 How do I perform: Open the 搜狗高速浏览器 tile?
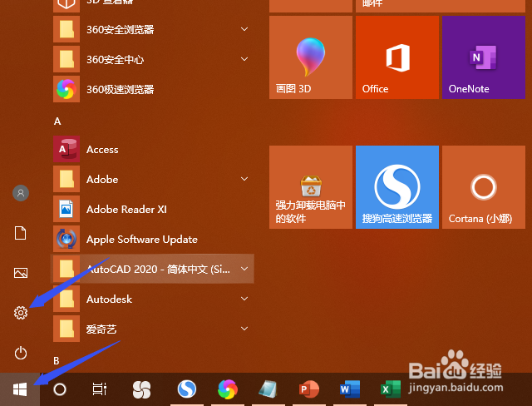click(x=397, y=187)
